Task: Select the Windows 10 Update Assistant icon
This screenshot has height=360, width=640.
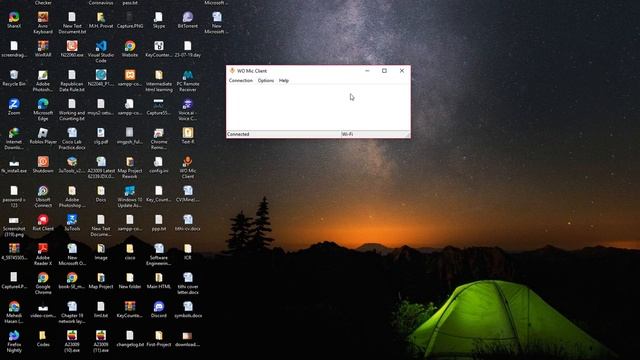Action: 130,197
